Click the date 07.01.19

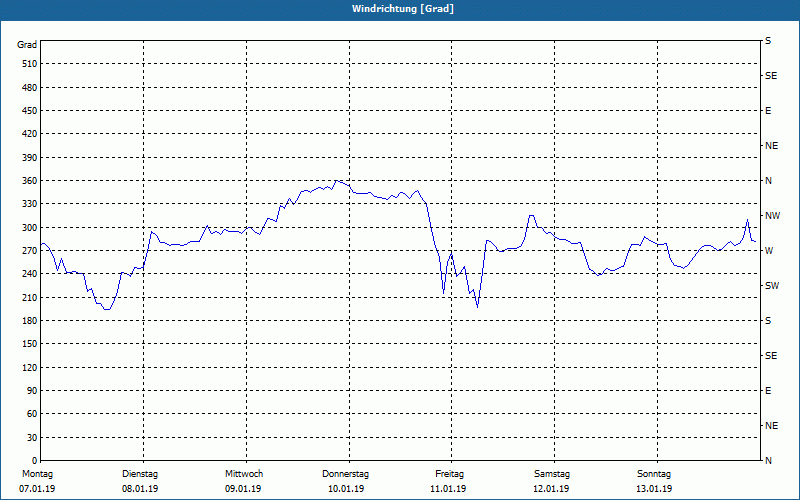click(x=37, y=489)
